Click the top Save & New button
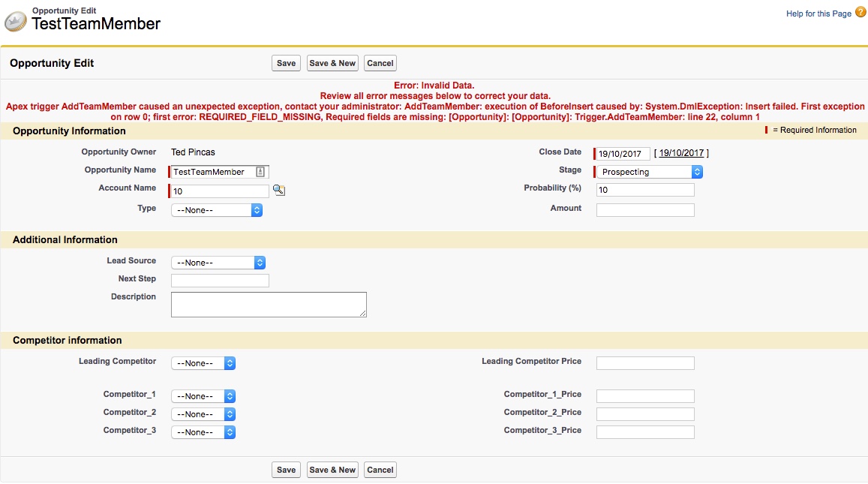The height and width of the screenshot is (484, 868). [x=332, y=63]
